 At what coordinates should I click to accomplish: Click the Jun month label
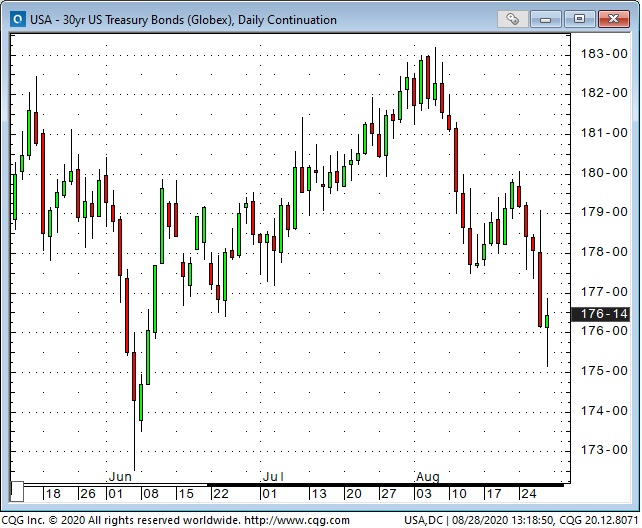[x=120, y=476]
